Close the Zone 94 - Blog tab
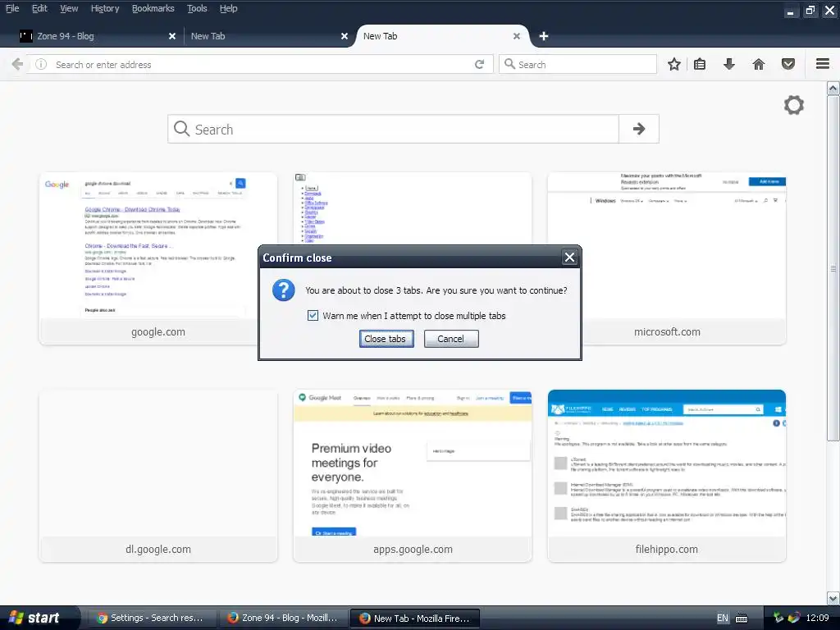 (x=172, y=36)
